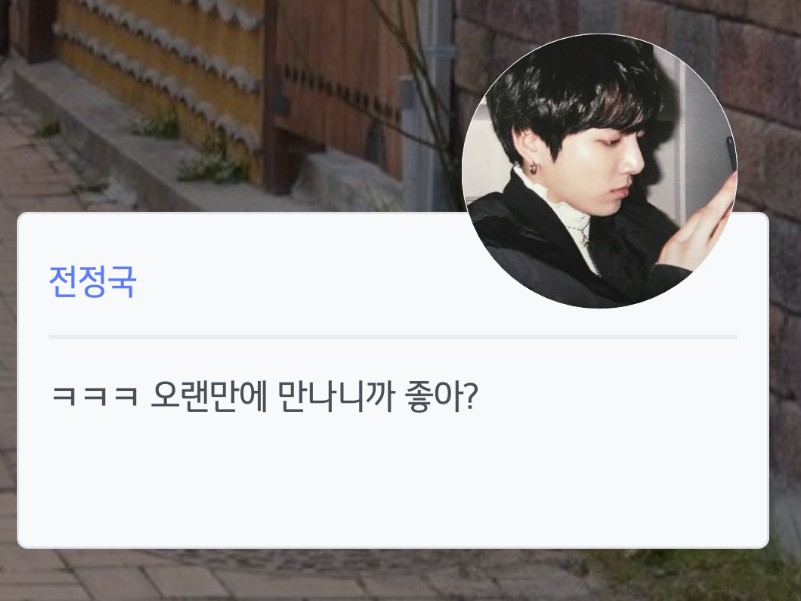Click the circular profile photo avatar
Image resolution: width=801 pixels, height=601 pixels.
599,171
